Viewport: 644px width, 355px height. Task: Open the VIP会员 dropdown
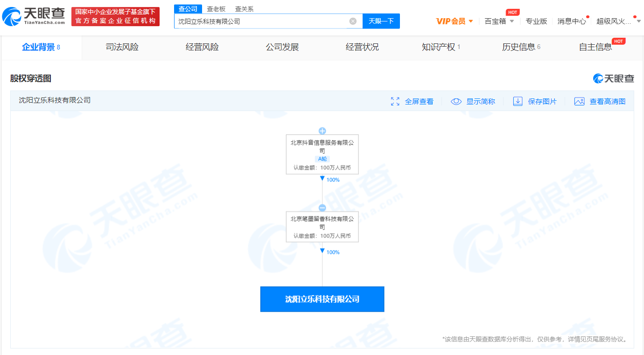point(455,21)
